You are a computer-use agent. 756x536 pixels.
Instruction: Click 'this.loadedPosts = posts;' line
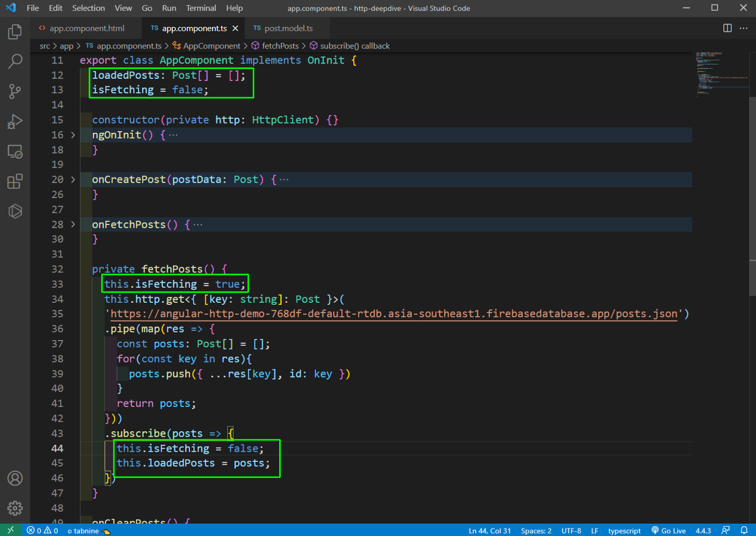tap(193, 463)
